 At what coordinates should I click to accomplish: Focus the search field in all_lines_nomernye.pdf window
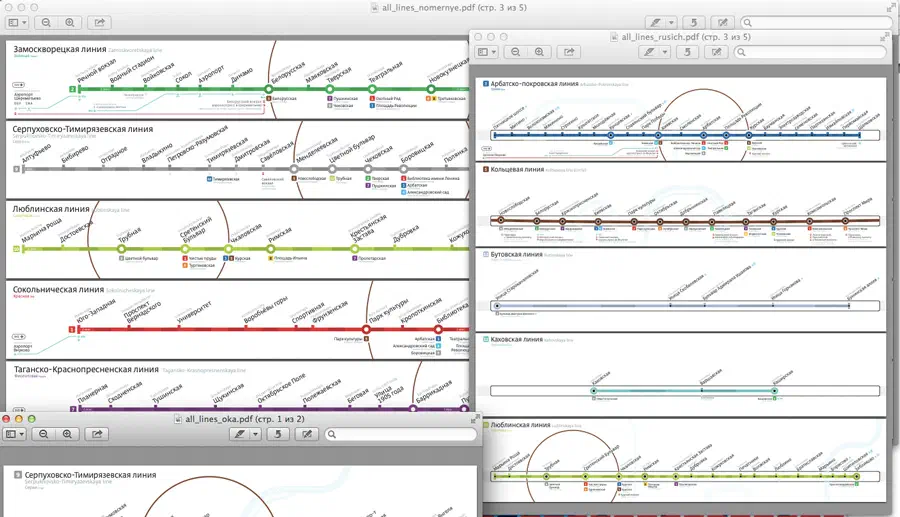pyautogui.click(x=816, y=22)
